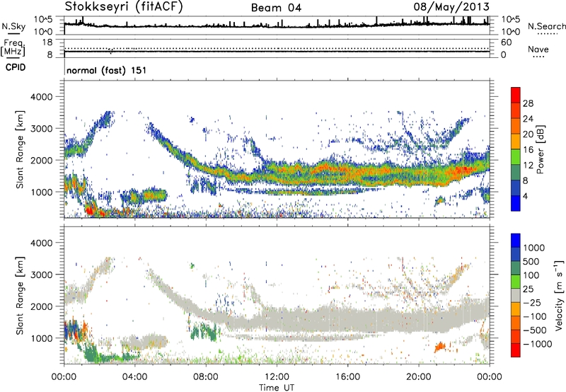This screenshot has height=392, width=566.
Task: Click the 'Stokkseyri (fitACF)' title
Action: (x=123, y=6)
